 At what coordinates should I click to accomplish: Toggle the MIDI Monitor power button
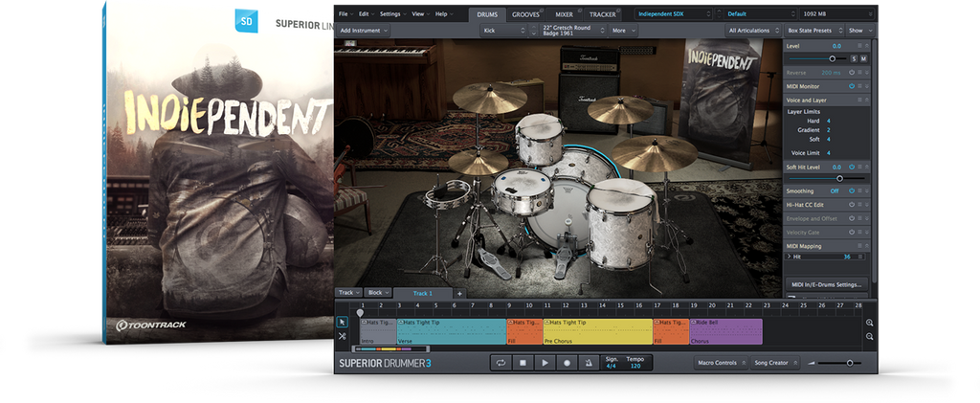(x=851, y=86)
